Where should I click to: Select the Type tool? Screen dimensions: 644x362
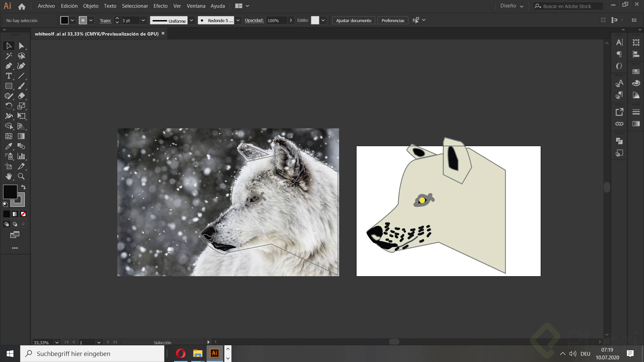click(x=9, y=76)
